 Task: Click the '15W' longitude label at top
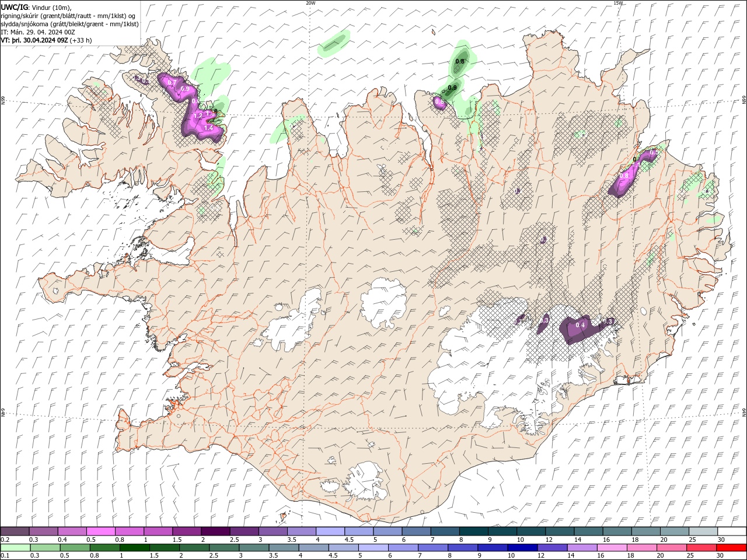click(618, 2)
